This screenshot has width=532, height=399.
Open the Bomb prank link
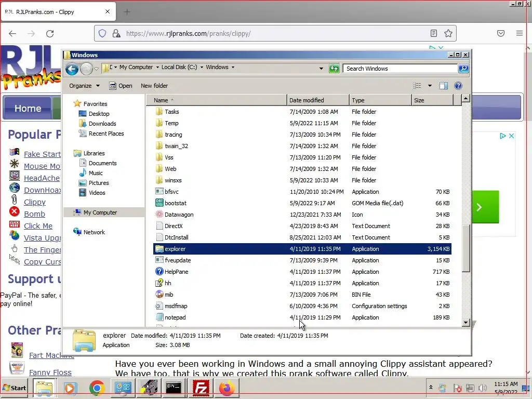click(x=34, y=214)
